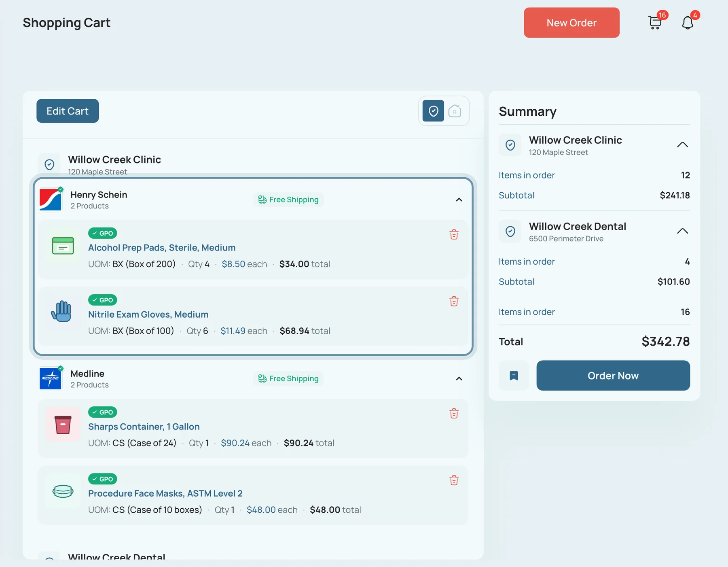Click the Alcohol Prep Pads product thumbnail
Viewport: 728px width, 567px height.
(63, 246)
